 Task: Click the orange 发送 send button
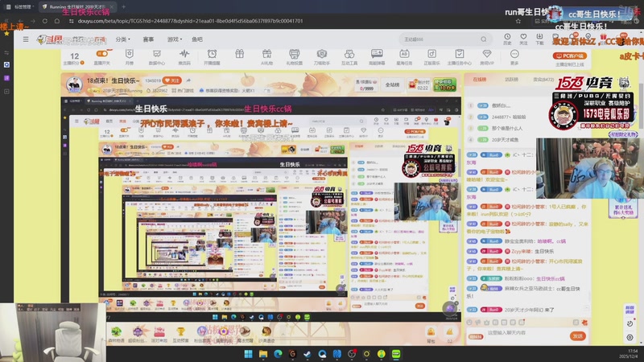pyautogui.click(x=578, y=336)
